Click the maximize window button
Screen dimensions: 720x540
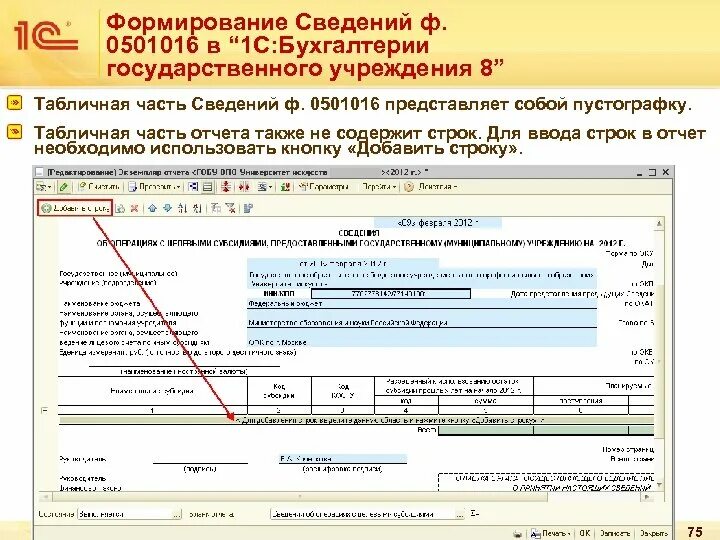point(652,173)
